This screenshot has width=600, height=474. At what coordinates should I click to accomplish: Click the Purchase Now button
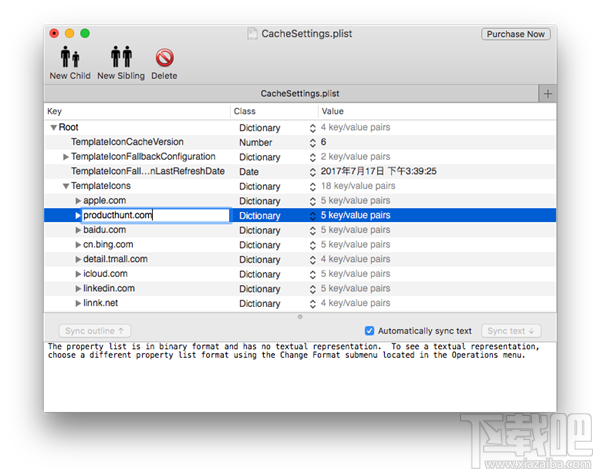pyautogui.click(x=515, y=34)
